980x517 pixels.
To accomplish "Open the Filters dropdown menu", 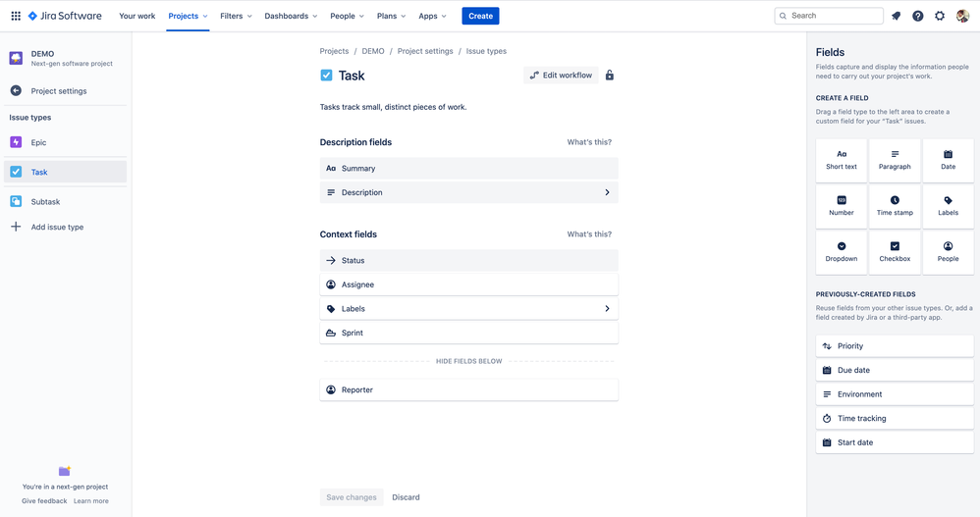I will 236,16.
